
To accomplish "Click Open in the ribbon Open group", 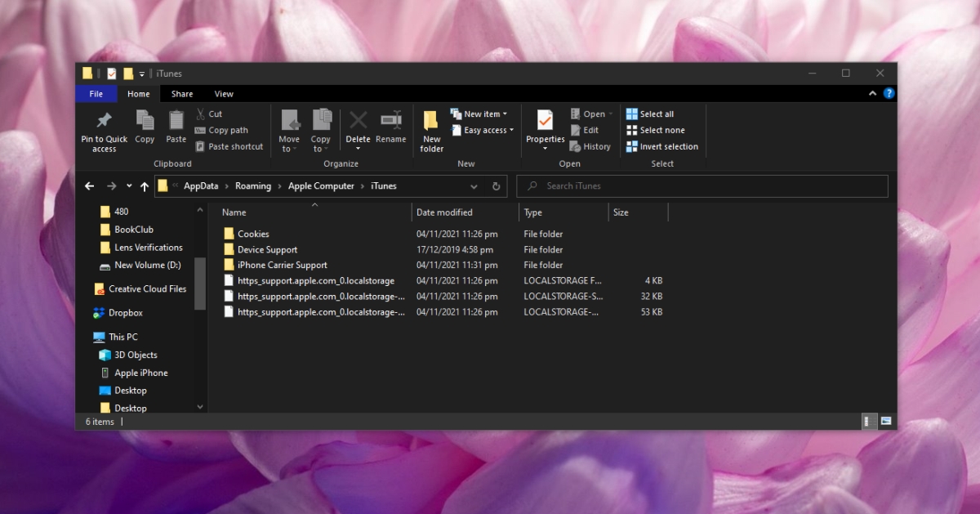I will point(591,114).
